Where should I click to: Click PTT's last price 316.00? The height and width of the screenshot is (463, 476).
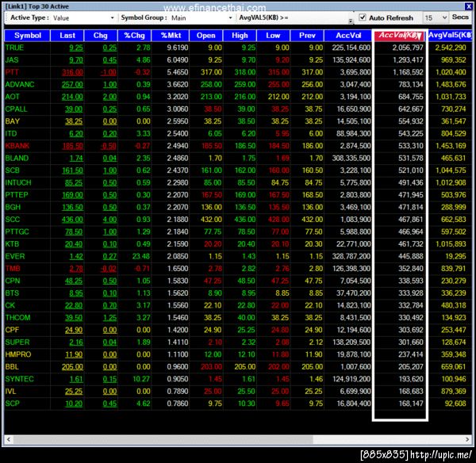coord(72,72)
